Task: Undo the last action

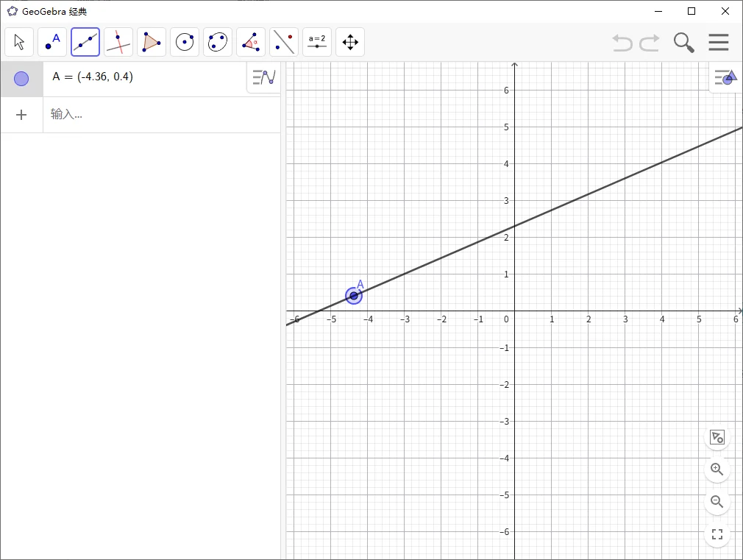Action: click(x=622, y=43)
